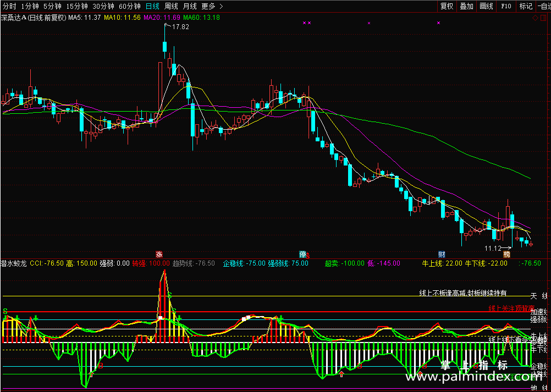Click the 11.12 low price label

pyautogui.click(x=493, y=249)
